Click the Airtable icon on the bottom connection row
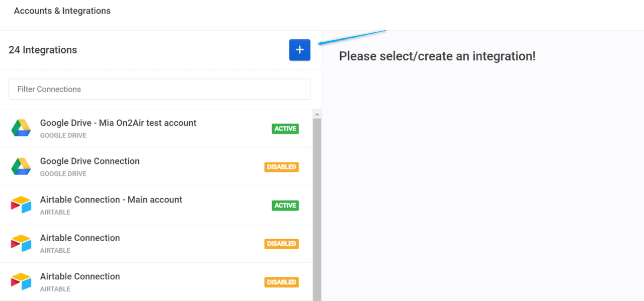Viewport: 644px width, 301px height. 21,281
